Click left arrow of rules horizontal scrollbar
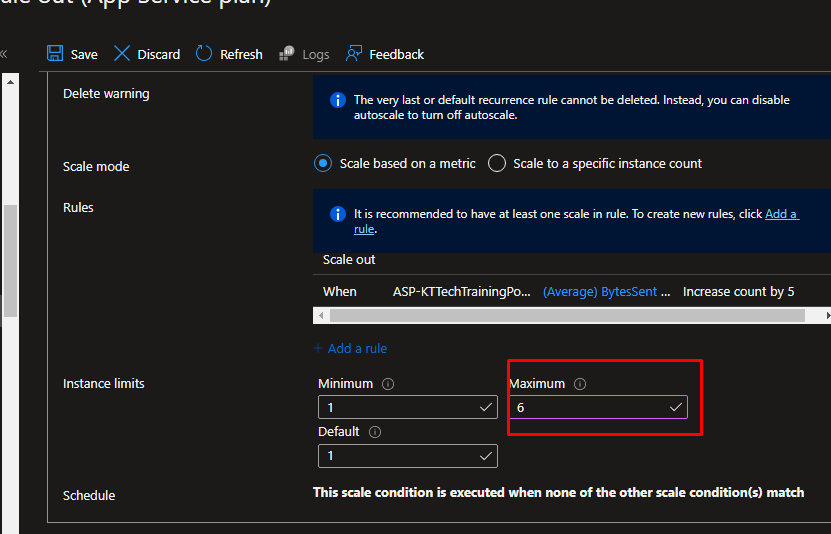This screenshot has width=831, height=534. click(x=320, y=315)
